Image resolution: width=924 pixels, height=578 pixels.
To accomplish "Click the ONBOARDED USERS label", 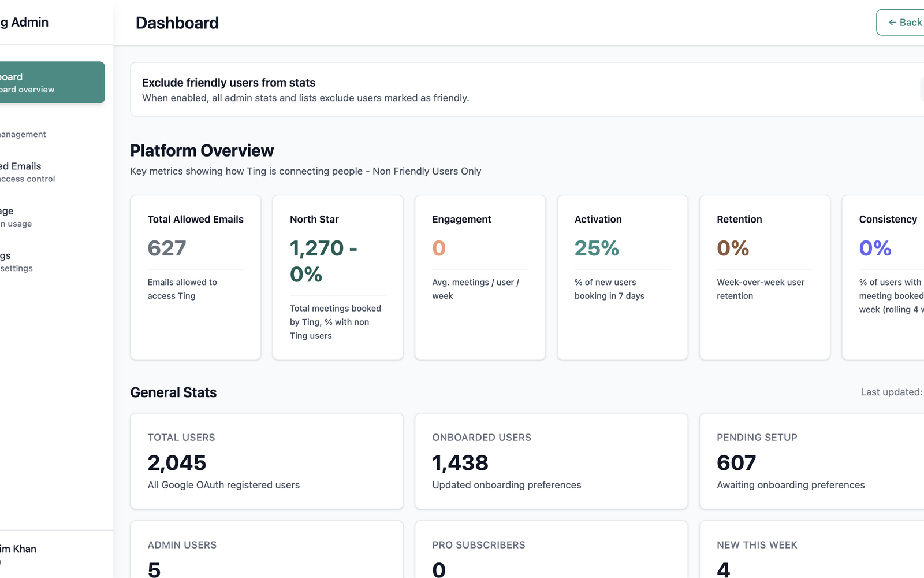I will 482,438.
